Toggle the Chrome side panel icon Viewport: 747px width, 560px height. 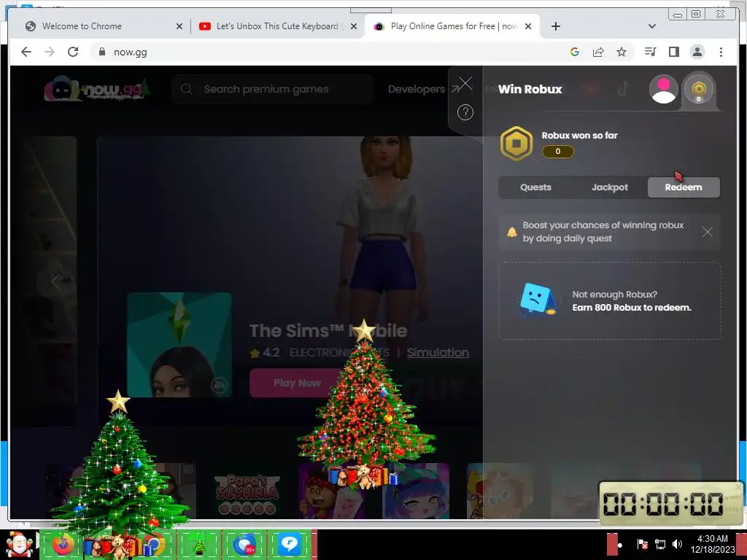673,52
